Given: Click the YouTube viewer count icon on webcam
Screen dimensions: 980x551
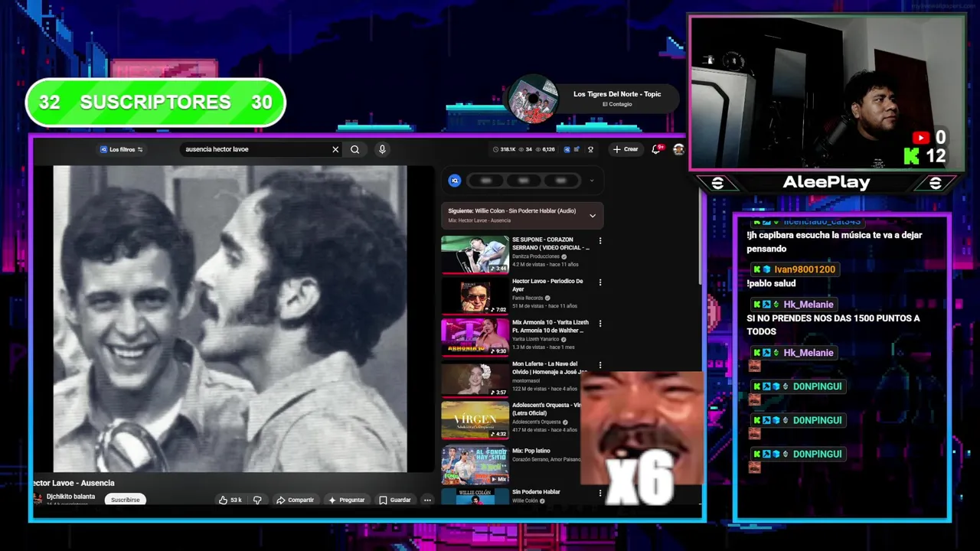Looking at the screenshot, I should pos(921,138).
